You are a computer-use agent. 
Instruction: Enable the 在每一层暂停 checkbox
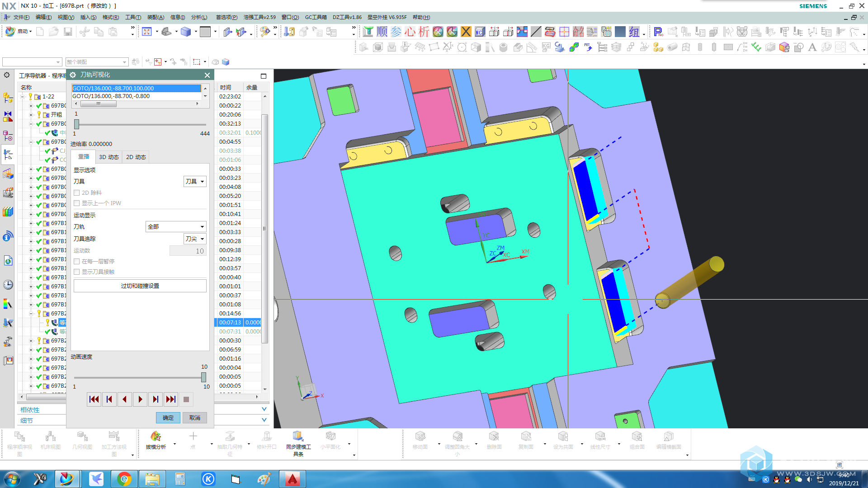(77, 262)
